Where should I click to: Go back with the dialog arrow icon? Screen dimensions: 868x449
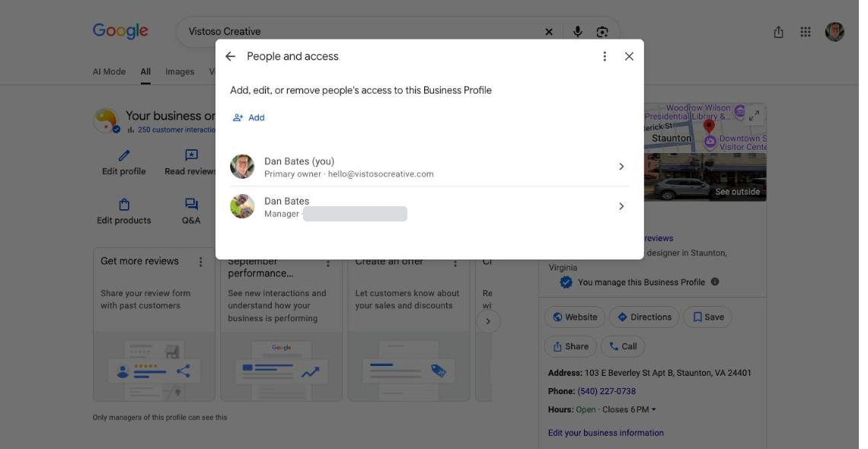pyautogui.click(x=230, y=56)
